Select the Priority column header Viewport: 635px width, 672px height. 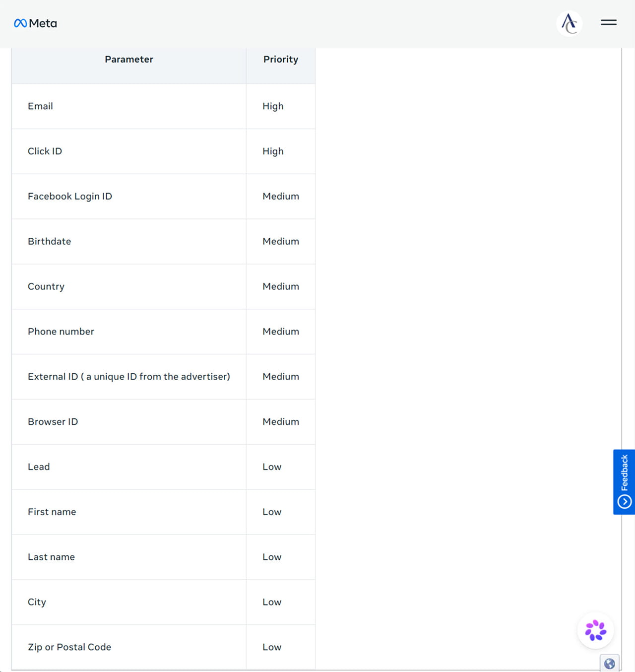tap(281, 60)
